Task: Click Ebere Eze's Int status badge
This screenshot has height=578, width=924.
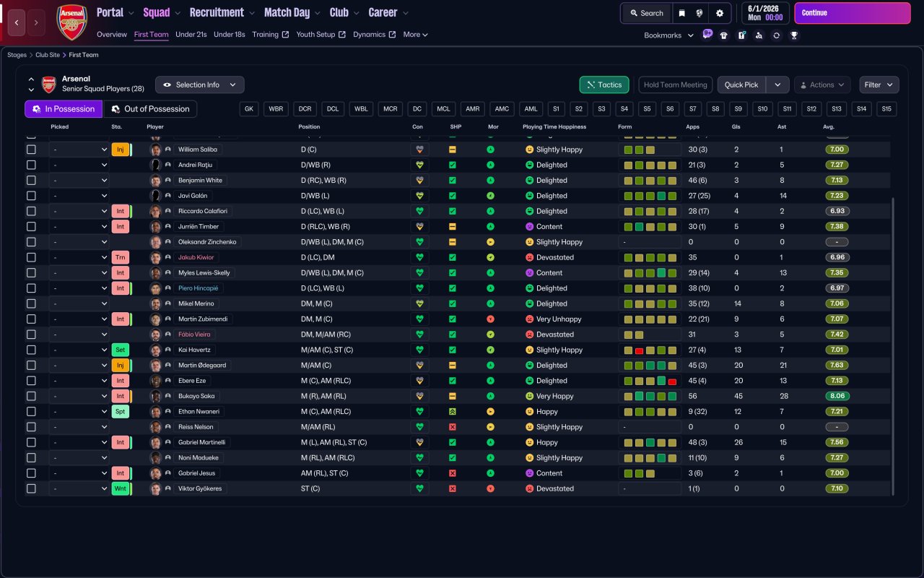Action: pyautogui.click(x=121, y=381)
